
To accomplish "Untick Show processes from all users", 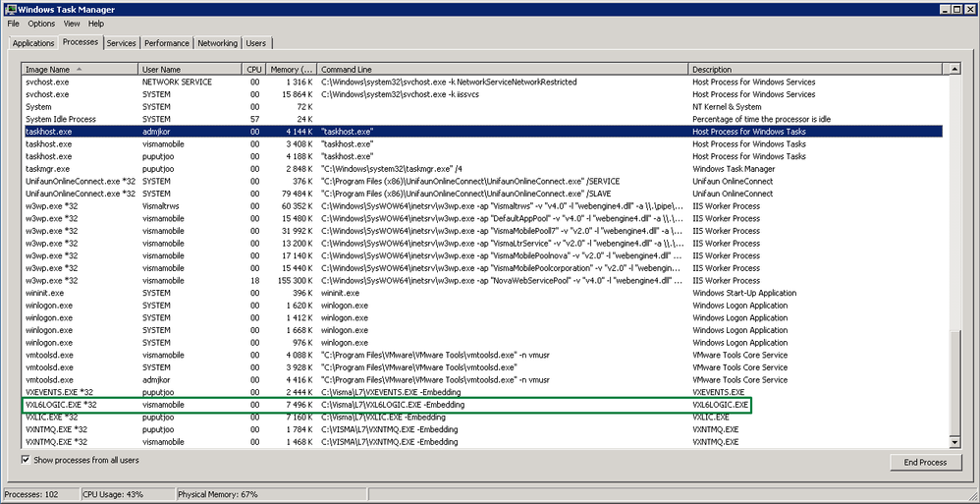I will coord(26,460).
